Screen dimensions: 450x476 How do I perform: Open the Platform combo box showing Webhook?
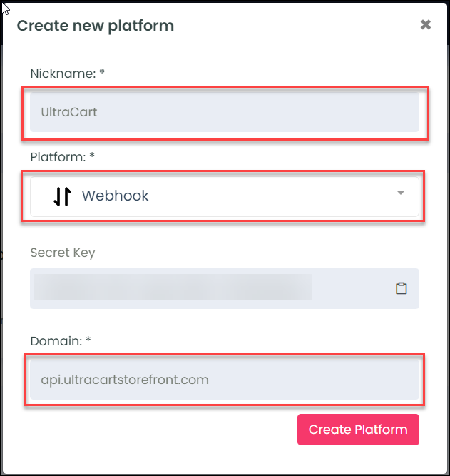click(225, 197)
